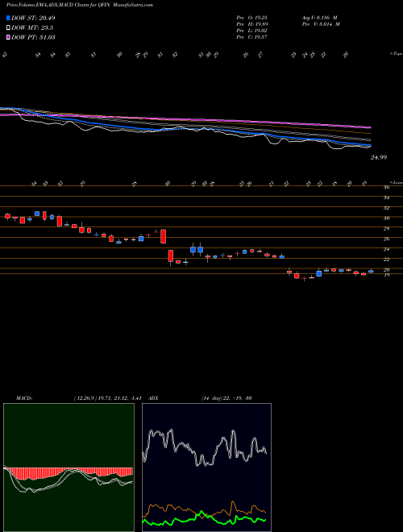This screenshot has height=532, width=403.
Task: Select the 'DOW PT: 31.03' legend text
Action: pos(33,37)
